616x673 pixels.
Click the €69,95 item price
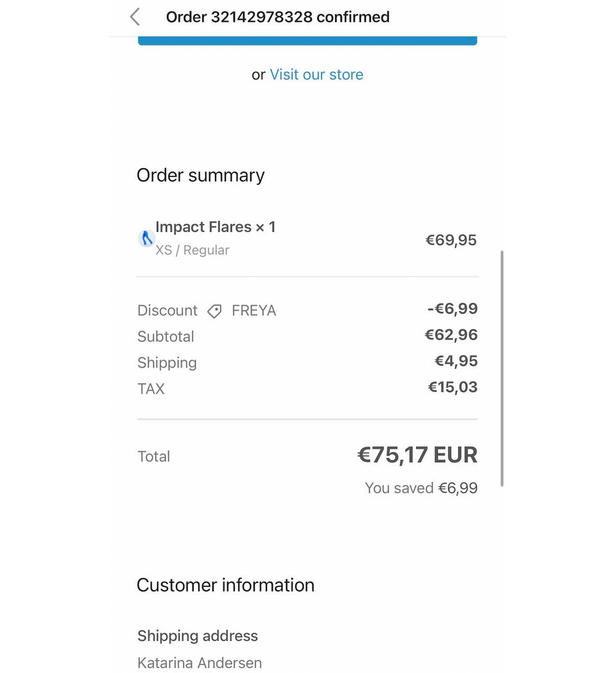coord(450,240)
